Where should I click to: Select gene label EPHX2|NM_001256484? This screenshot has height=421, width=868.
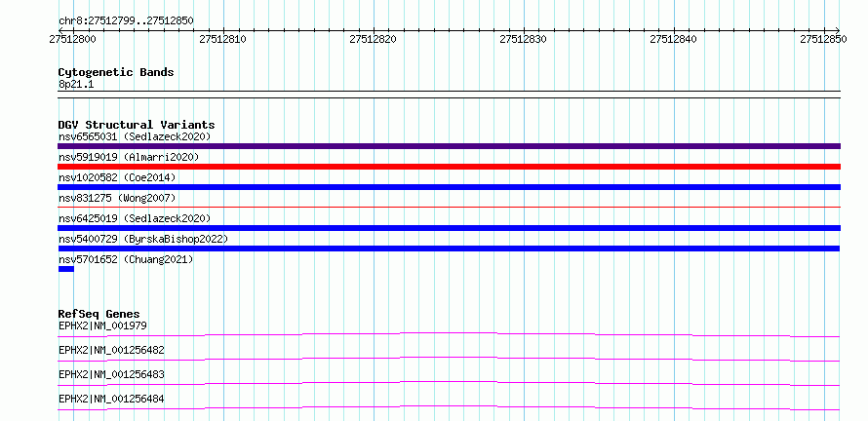tap(111, 399)
